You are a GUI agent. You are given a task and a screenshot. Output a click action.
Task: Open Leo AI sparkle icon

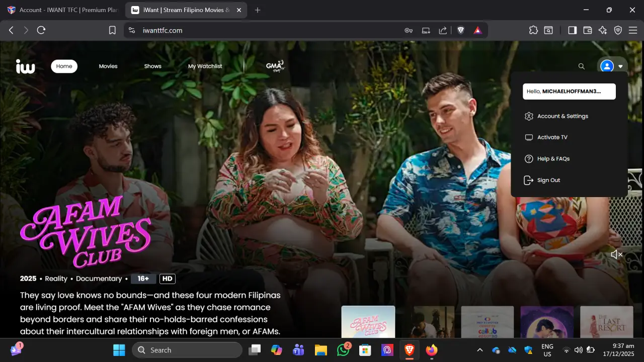click(603, 30)
